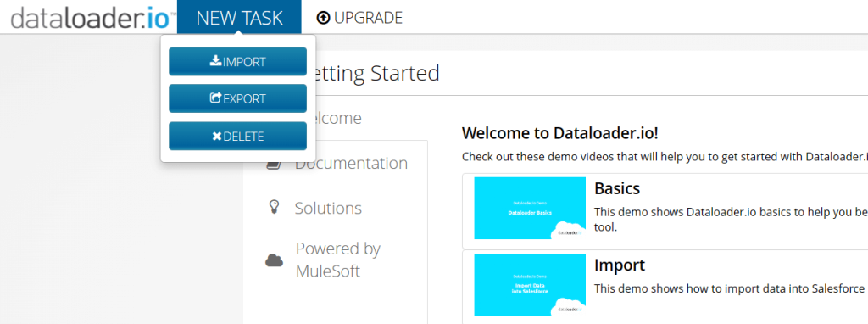868x324 pixels.
Task: Play the Dataloader Basics demo thumbnail
Action: [x=530, y=209]
